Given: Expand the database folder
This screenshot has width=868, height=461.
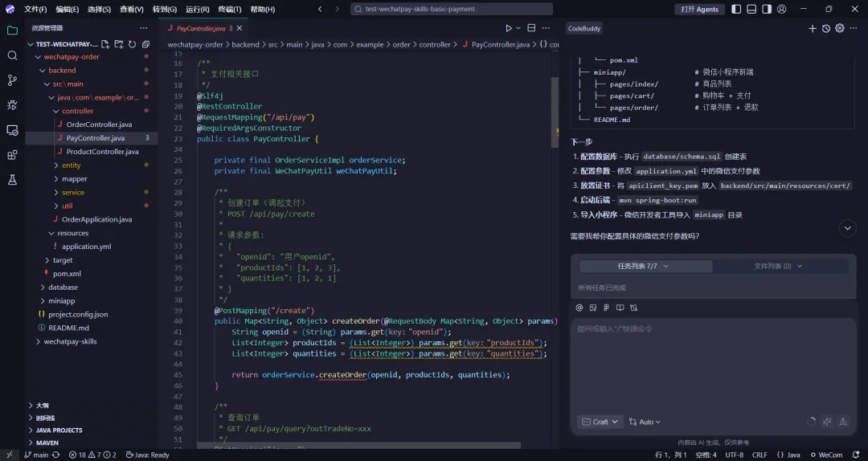Looking at the screenshot, I should (63, 288).
